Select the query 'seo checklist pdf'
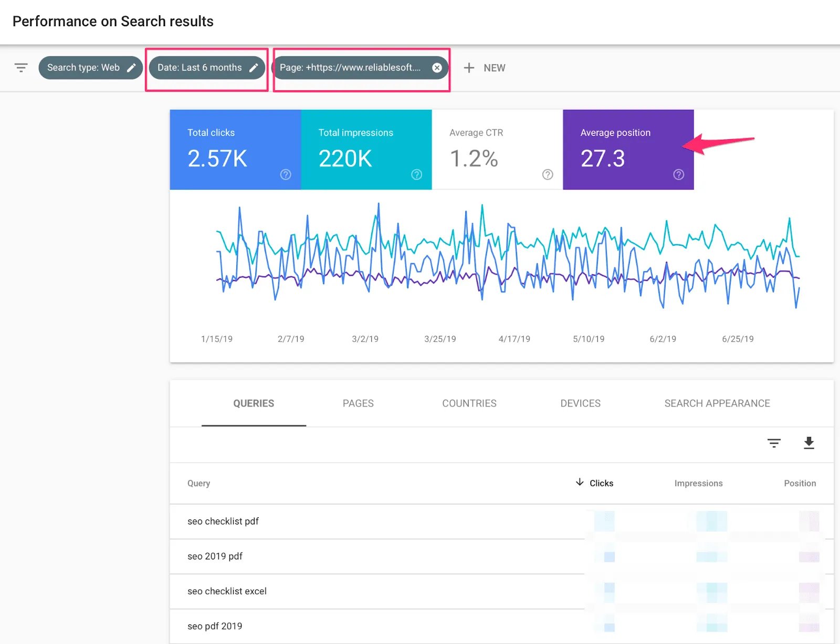 click(223, 521)
